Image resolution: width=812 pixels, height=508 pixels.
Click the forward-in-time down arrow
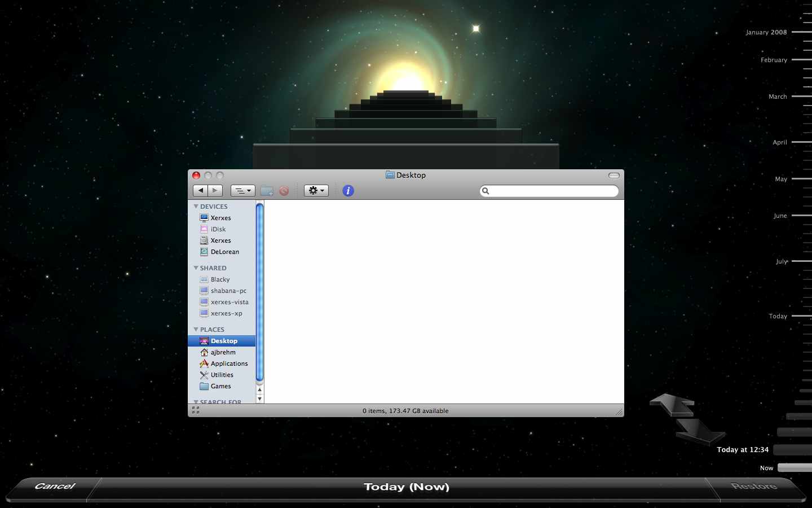pos(700,432)
